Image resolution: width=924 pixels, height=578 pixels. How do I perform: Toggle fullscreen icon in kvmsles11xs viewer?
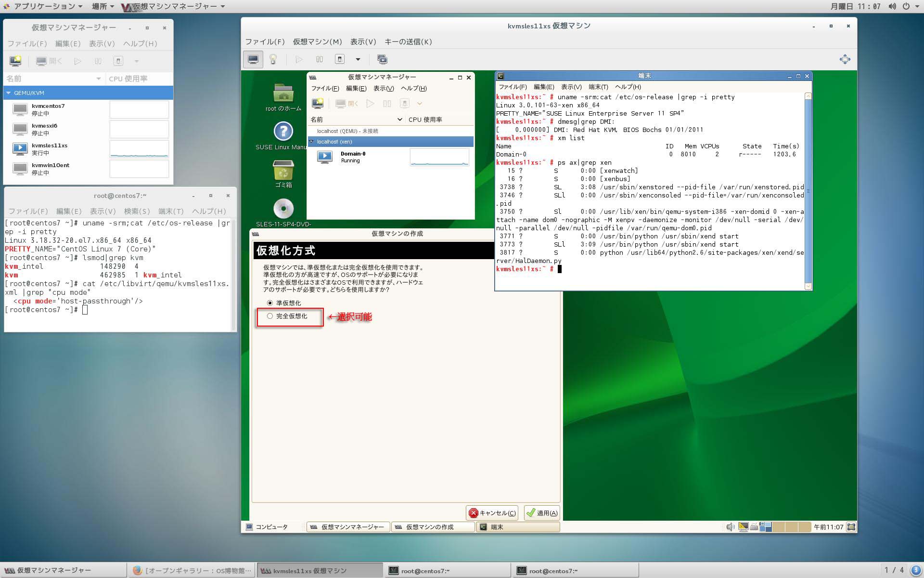(x=845, y=59)
